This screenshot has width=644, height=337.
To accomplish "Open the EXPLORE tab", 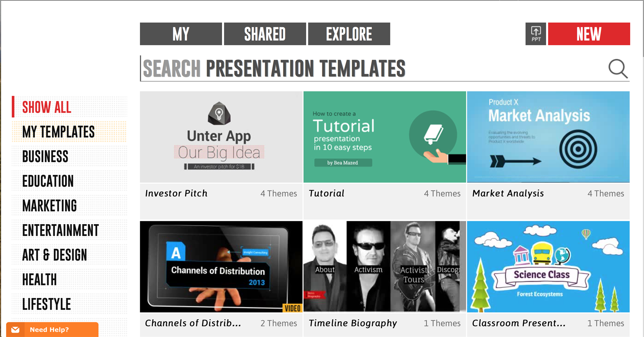I will point(349,34).
